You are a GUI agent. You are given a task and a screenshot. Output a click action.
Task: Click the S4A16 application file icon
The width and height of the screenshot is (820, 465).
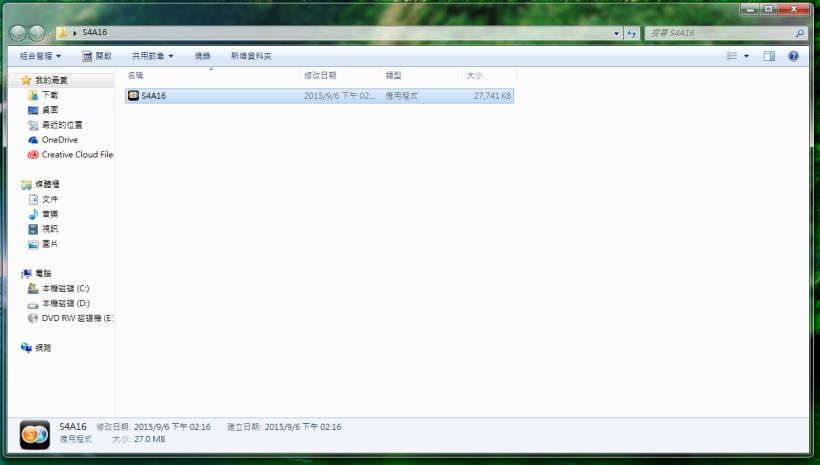[x=133, y=96]
